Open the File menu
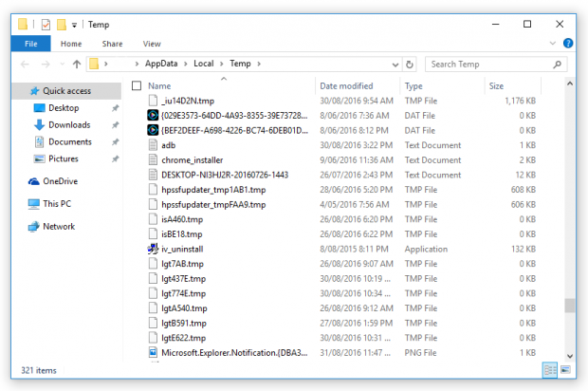This screenshot has width=588, height=391. point(30,43)
